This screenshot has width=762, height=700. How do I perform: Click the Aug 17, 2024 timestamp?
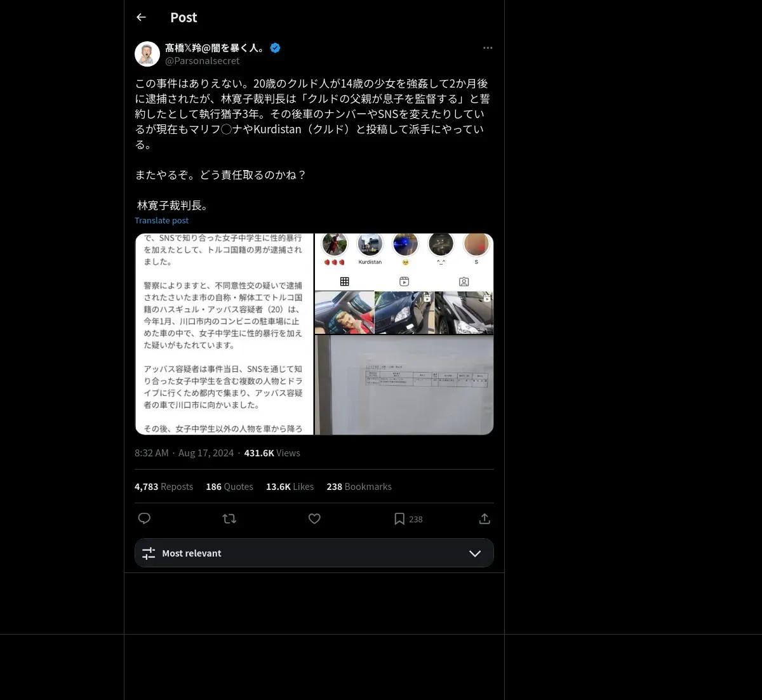point(206,453)
